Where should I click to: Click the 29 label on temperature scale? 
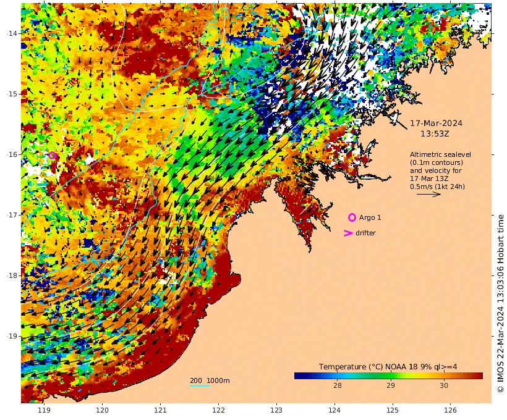pyautogui.click(x=391, y=385)
